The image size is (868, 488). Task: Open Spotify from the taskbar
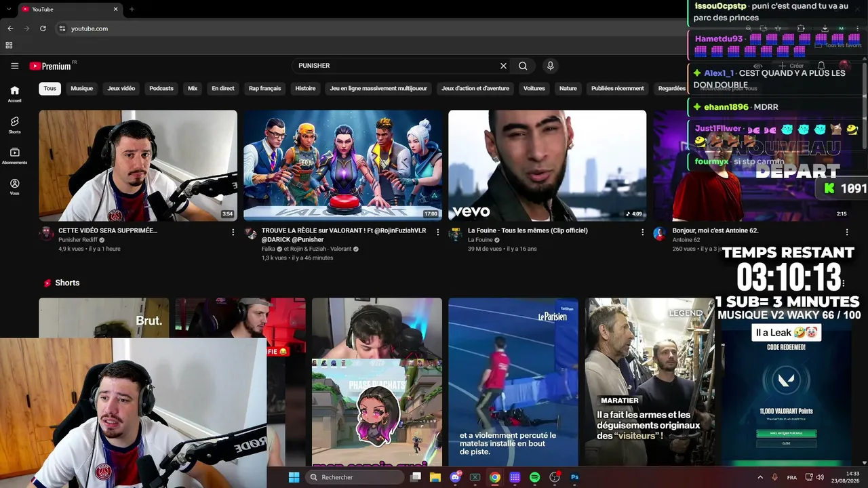(x=534, y=477)
